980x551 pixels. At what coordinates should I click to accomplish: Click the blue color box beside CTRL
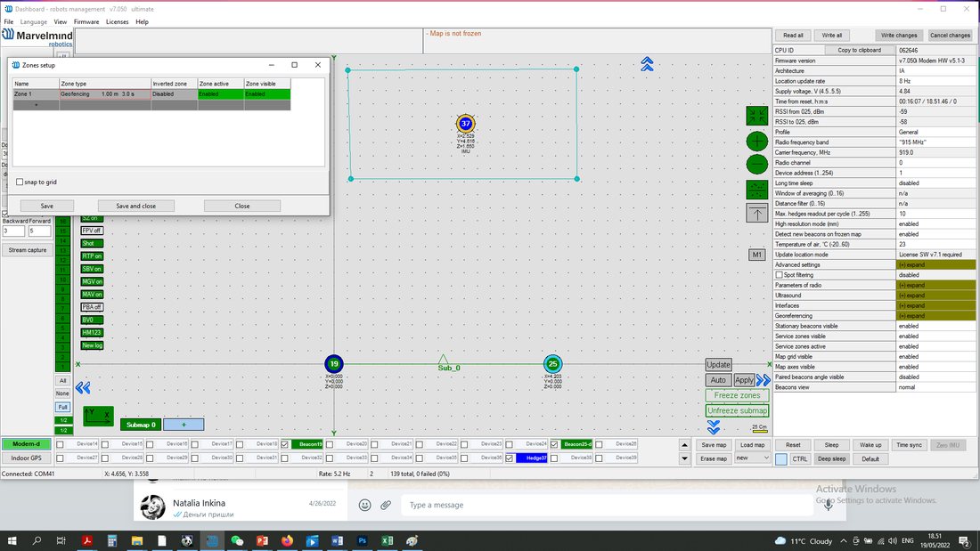pyautogui.click(x=781, y=459)
